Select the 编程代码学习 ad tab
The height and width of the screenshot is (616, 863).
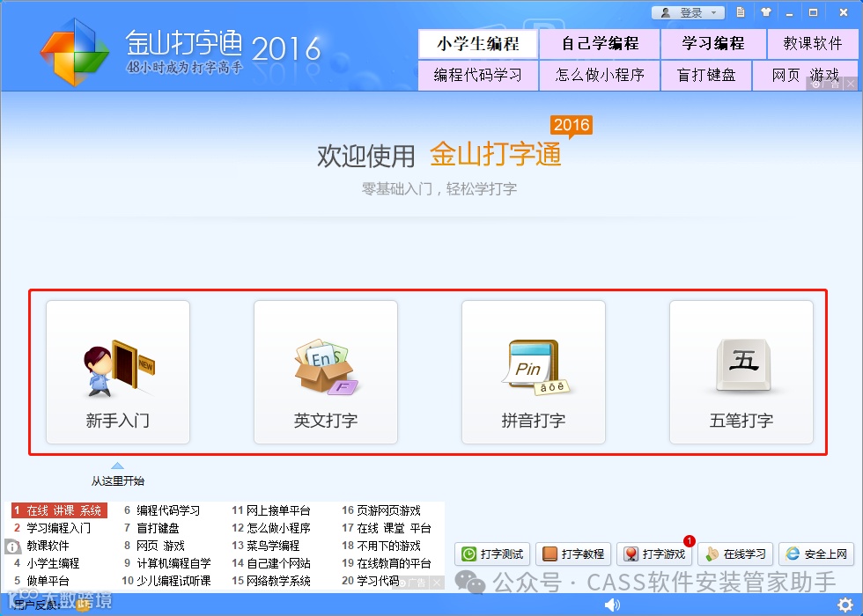pos(478,76)
